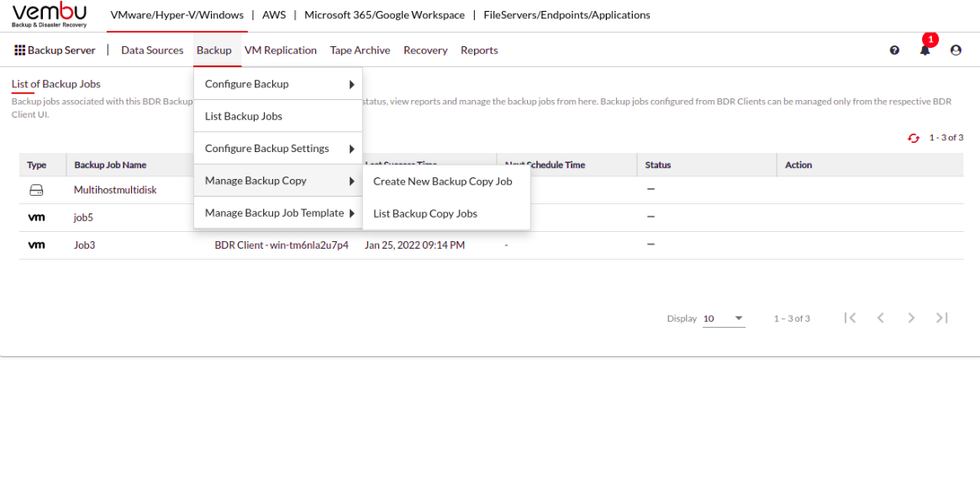Open the Multihostmultidisk backup job

[x=115, y=190]
